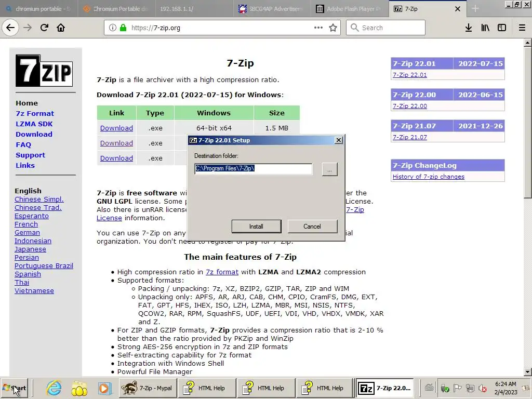The image size is (532, 399).
Task: Close the 7-Zip 22.01 Setup dialog
Action: coord(338,140)
